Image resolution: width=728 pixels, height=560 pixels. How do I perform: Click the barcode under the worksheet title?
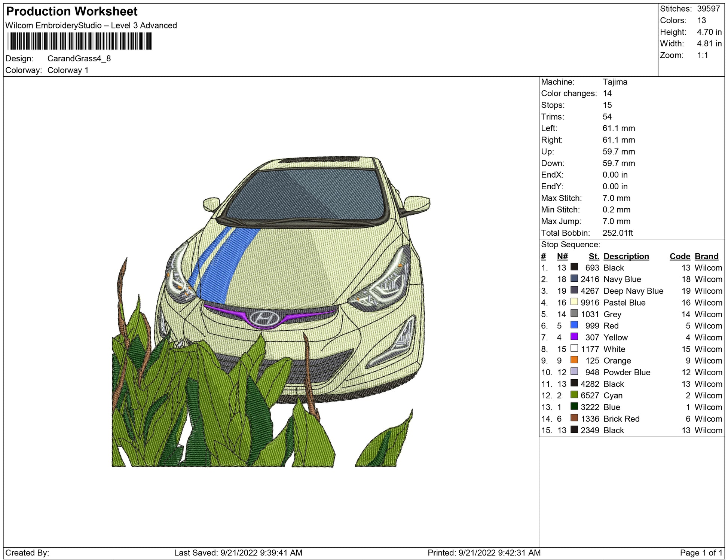pos(80,41)
